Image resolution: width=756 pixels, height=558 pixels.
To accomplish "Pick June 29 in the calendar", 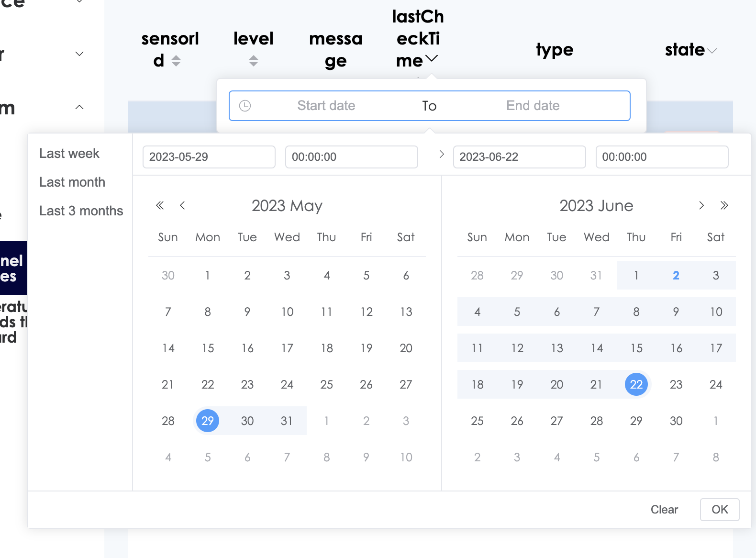I will [x=636, y=421].
